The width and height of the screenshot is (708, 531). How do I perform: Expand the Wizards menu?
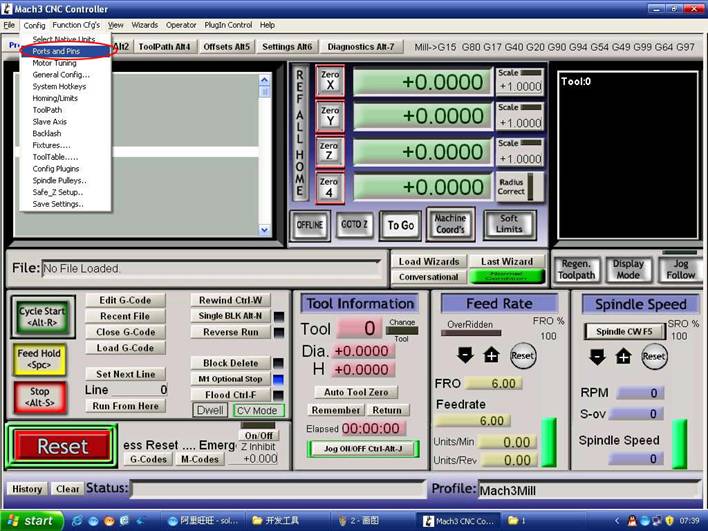click(x=145, y=24)
